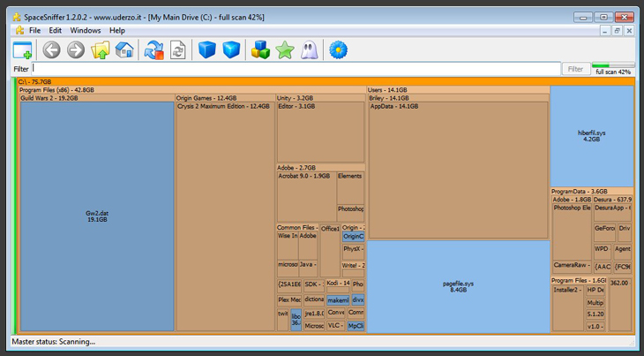Open the File menu
This screenshot has height=356, width=644.
coord(34,30)
